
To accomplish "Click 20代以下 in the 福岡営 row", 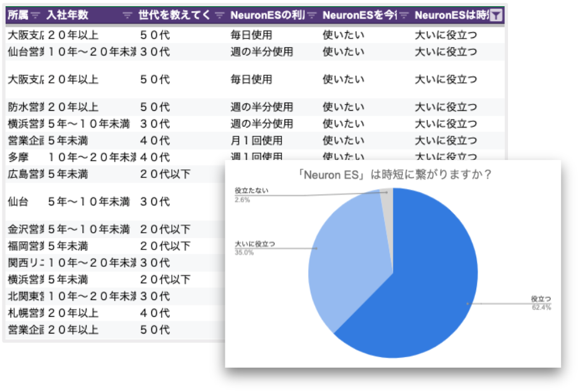I will pos(165,246).
